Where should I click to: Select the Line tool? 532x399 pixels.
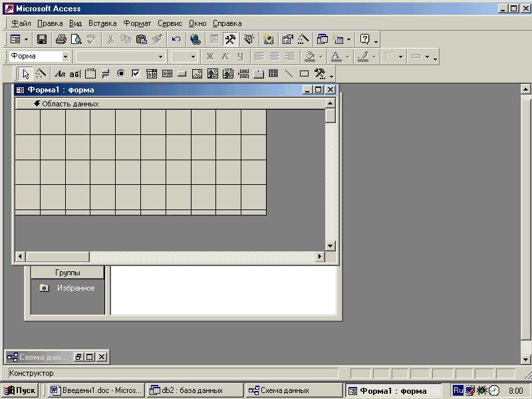tap(289, 74)
